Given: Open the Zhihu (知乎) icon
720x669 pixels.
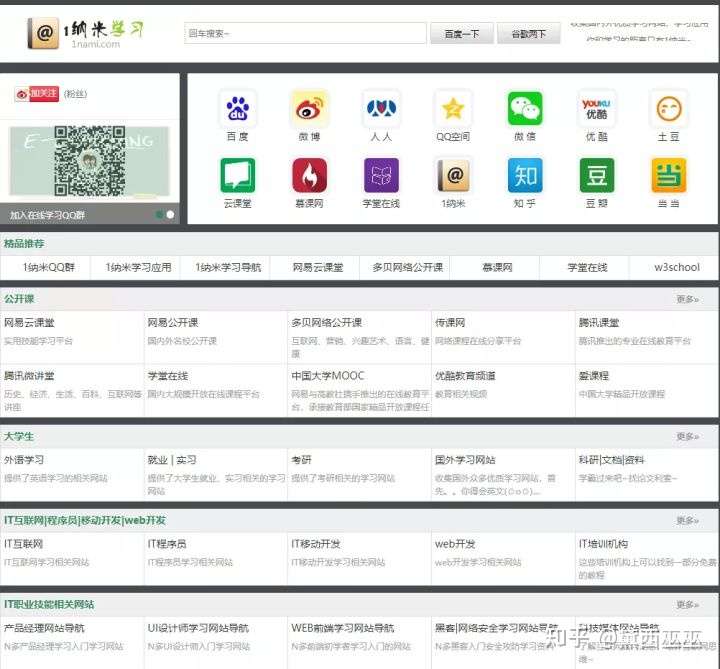Looking at the screenshot, I should click(525, 175).
